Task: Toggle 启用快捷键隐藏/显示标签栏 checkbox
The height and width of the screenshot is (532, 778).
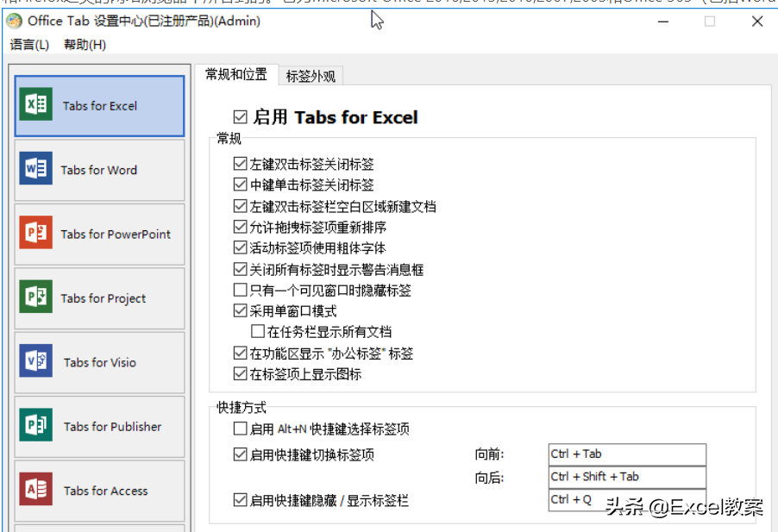Action: tap(240, 500)
